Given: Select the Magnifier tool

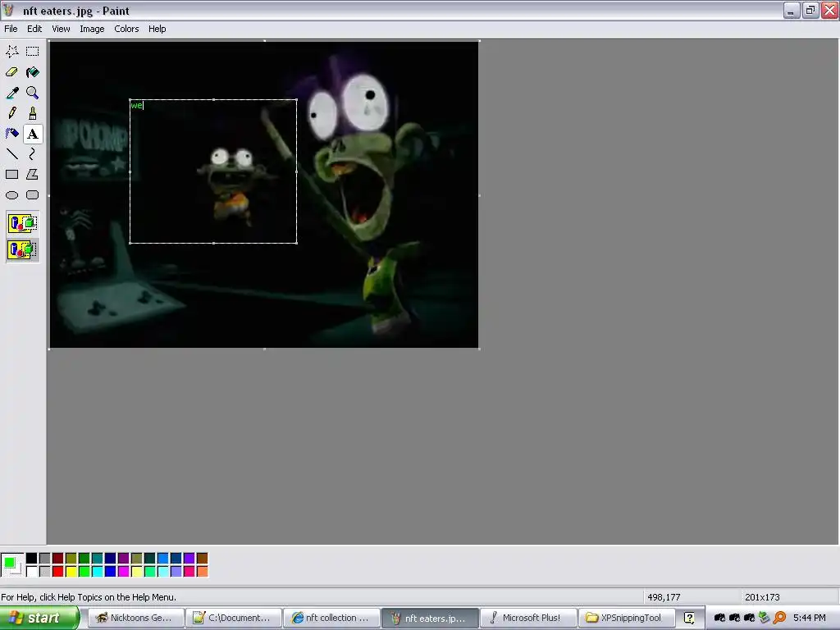Looking at the screenshot, I should pyautogui.click(x=33, y=93).
